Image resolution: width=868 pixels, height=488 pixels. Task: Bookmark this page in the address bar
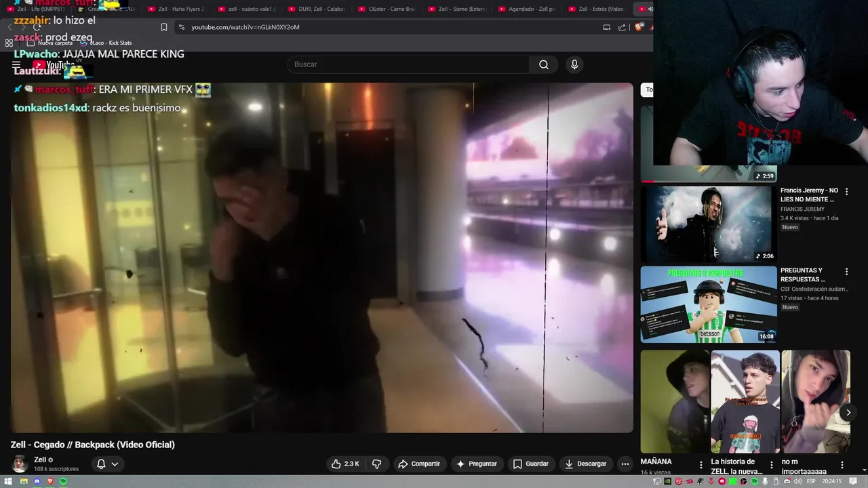pos(163,27)
